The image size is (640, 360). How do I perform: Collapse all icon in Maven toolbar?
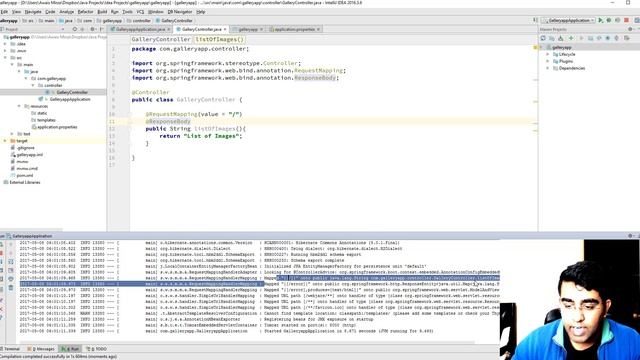click(x=616, y=38)
